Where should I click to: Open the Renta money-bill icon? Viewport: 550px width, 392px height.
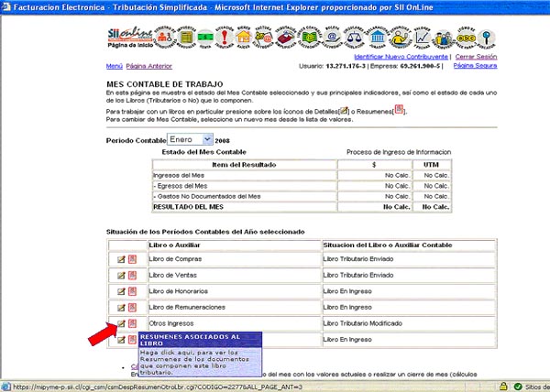(x=205, y=38)
